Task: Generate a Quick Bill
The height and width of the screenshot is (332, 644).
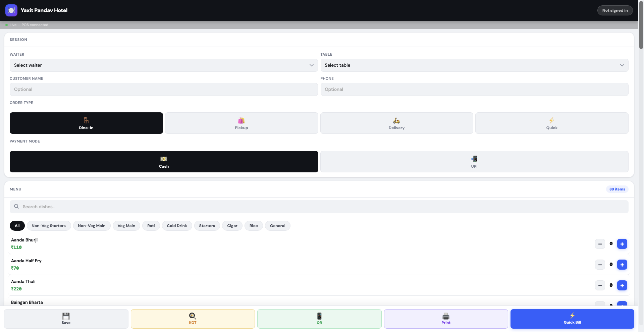Action: (572, 319)
